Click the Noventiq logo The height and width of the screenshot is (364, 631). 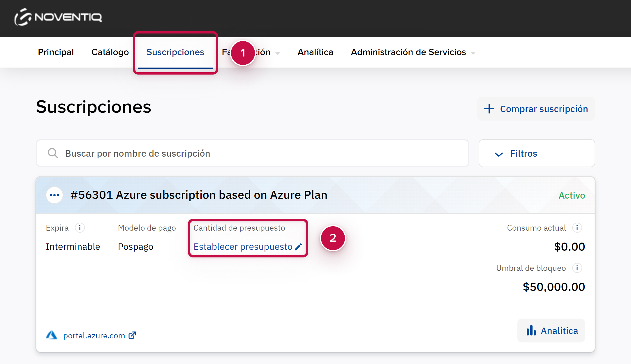(x=58, y=17)
